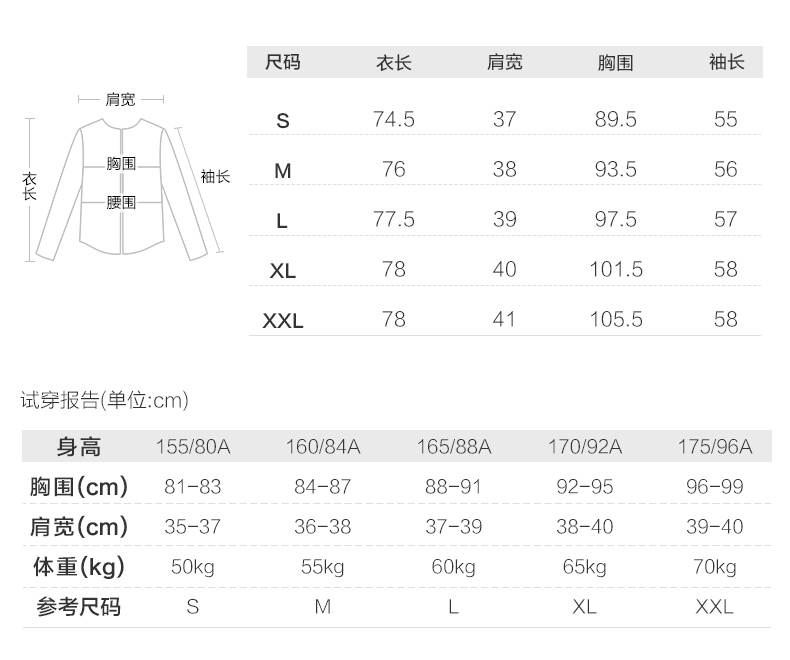
Task: Click the 体重(kg) row label
Action: pos(79,567)
